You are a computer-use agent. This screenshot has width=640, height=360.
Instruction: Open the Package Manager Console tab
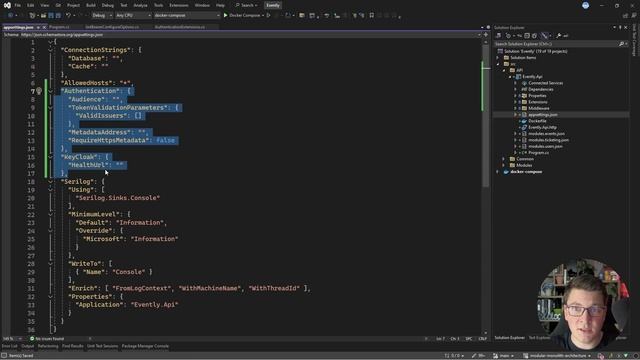(x=145, y=347)
